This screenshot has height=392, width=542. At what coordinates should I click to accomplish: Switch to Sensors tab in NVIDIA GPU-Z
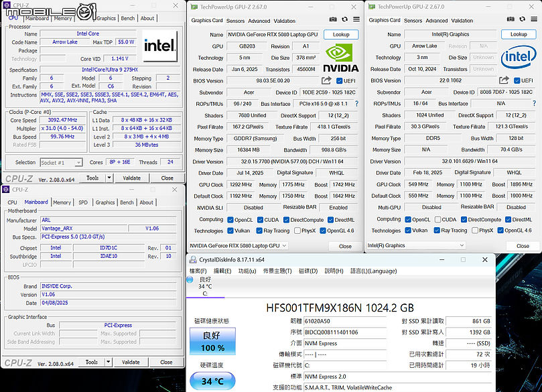(x=235, y=21)
